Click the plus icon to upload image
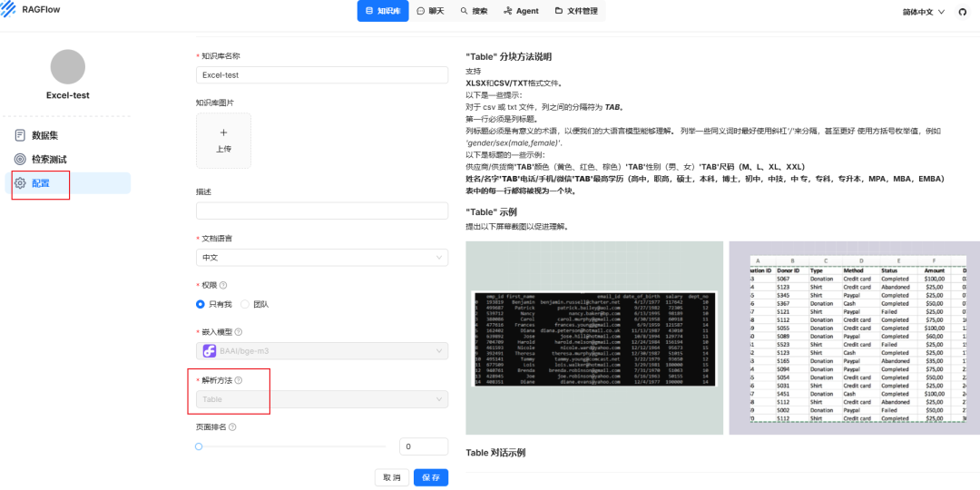Screen dimensions: 980x490 [224, 132]
